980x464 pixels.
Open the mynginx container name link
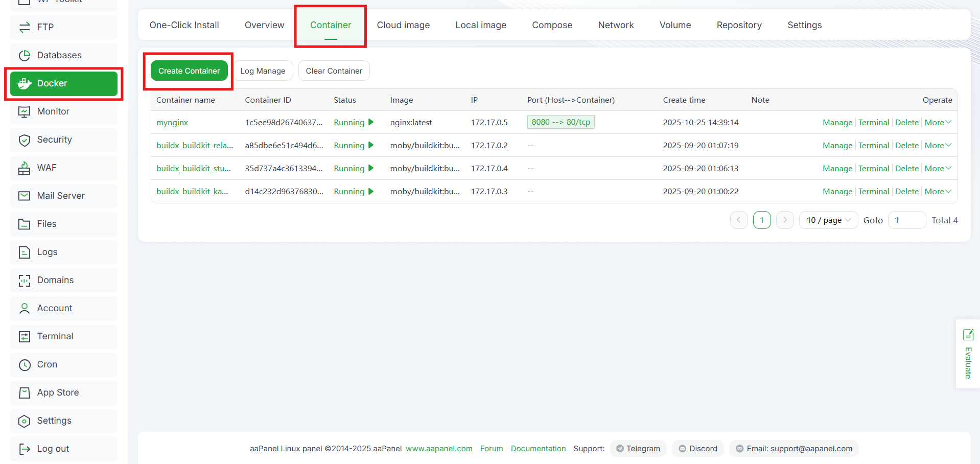tap(172, 122)
